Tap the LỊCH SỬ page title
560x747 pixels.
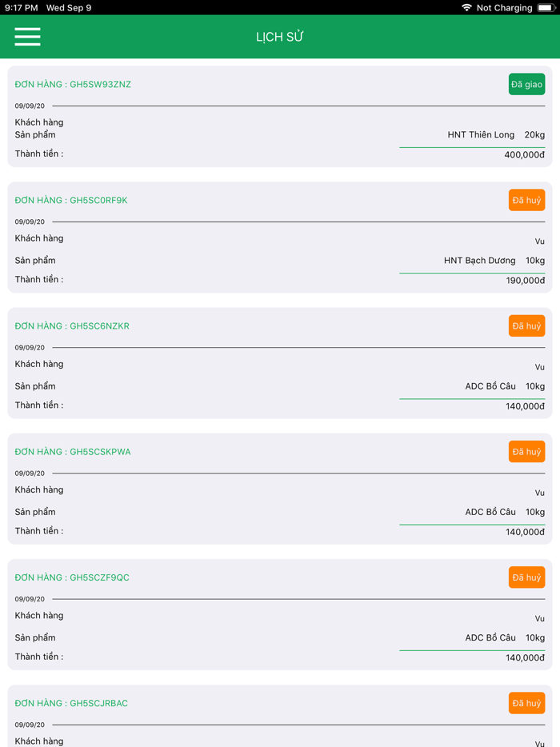tap(279, 38)
